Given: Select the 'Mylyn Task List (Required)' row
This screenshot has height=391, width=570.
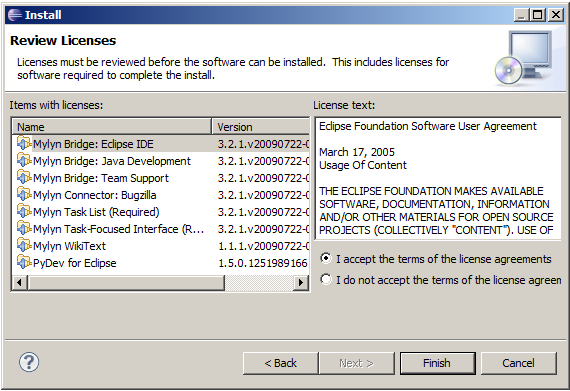Looking at the screenshot, I should 161,212.
